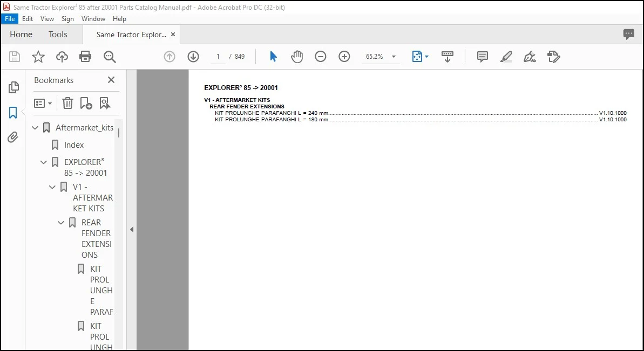
Task: Select the Index bookmark
Action: [74, 144]
